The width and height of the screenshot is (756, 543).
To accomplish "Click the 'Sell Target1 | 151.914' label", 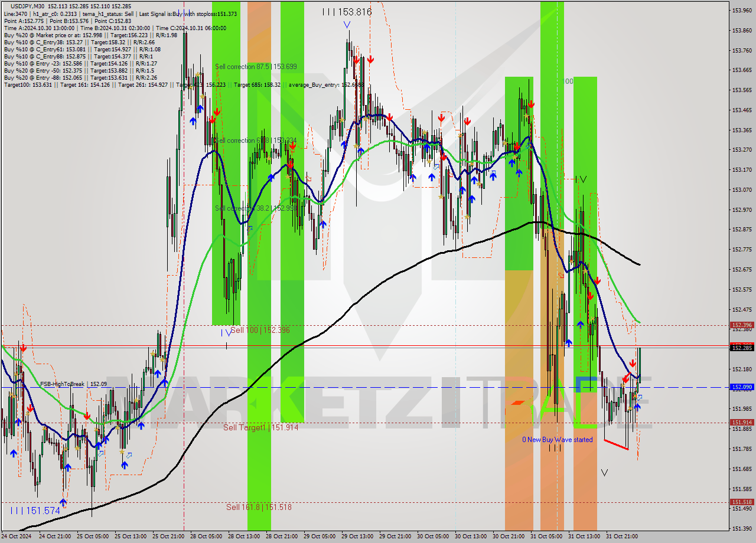I will tap(260, 427).
